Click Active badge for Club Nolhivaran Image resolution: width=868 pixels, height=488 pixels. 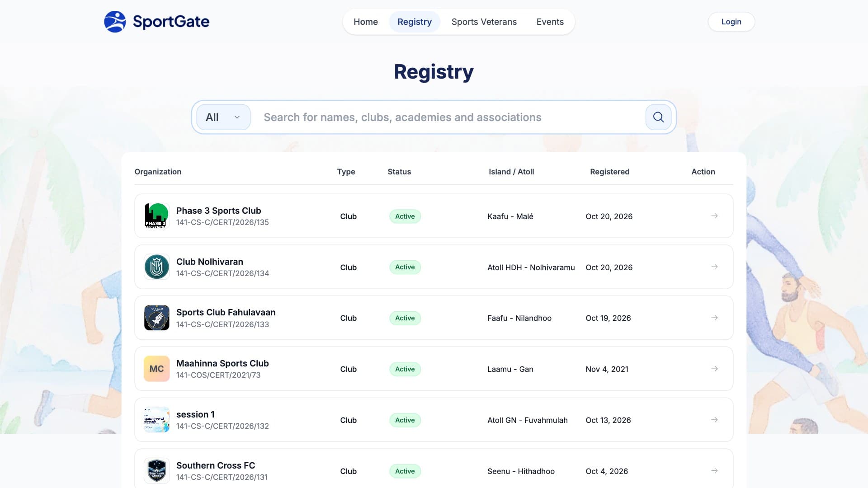point(405,267)
